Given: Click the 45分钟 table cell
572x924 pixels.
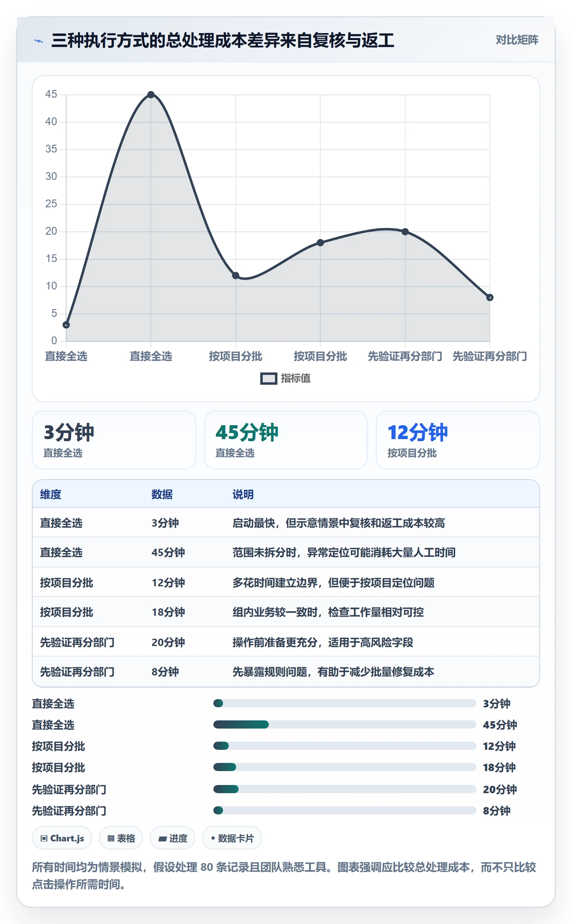Looking at the screenshot, I should click(168, 552).
